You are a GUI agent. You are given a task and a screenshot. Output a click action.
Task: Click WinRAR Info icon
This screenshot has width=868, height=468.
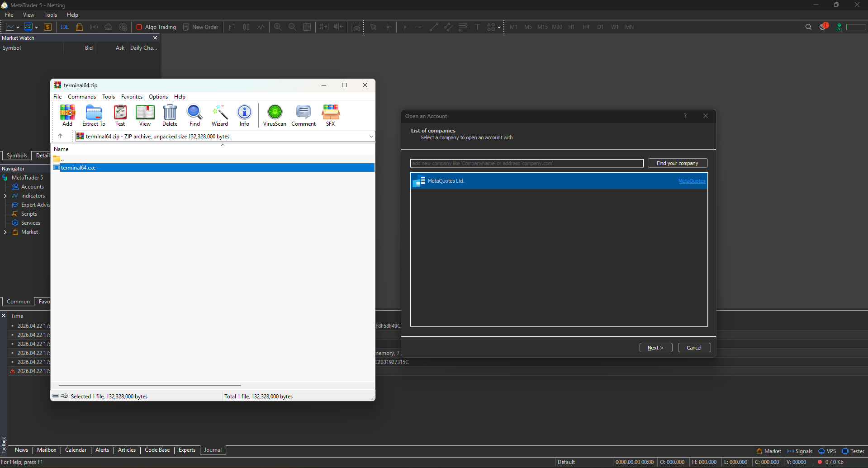pos(244,115)
